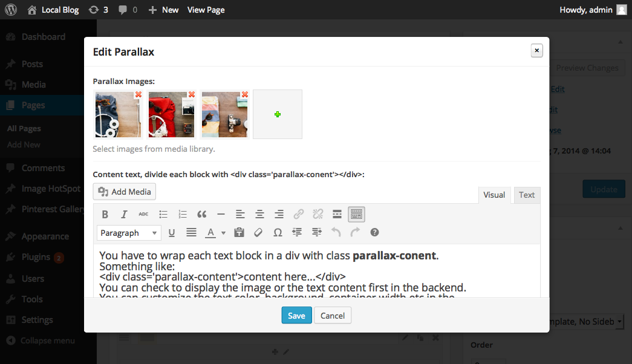Apply italic formatting
The image size is (632, 364).
(x=124, y=214)
